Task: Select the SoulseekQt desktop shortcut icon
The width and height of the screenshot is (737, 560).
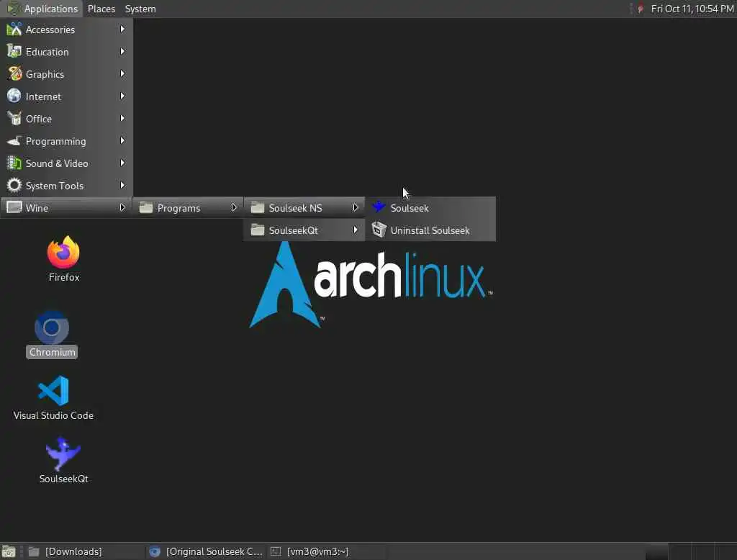Action: (x=63, y=453)
